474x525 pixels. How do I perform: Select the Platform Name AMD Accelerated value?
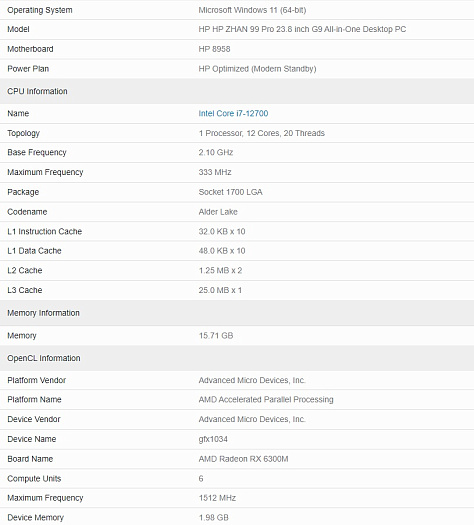pyautogui.click(x=266, y=399)
